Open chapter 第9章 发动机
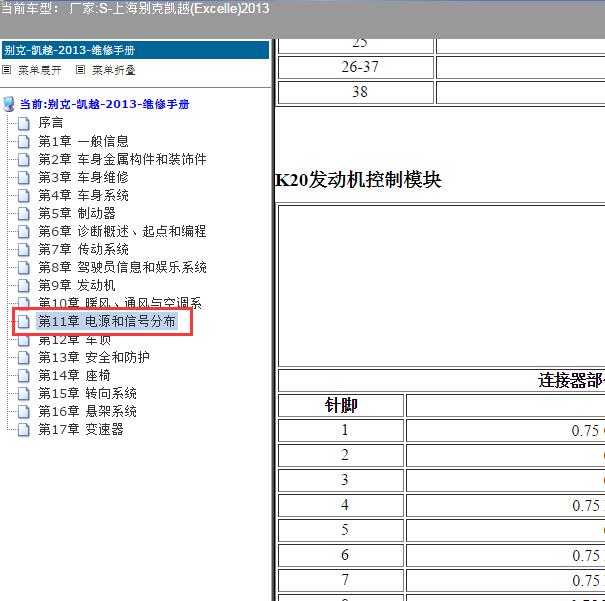The image size is (605, 601). (x=77, y=285)
